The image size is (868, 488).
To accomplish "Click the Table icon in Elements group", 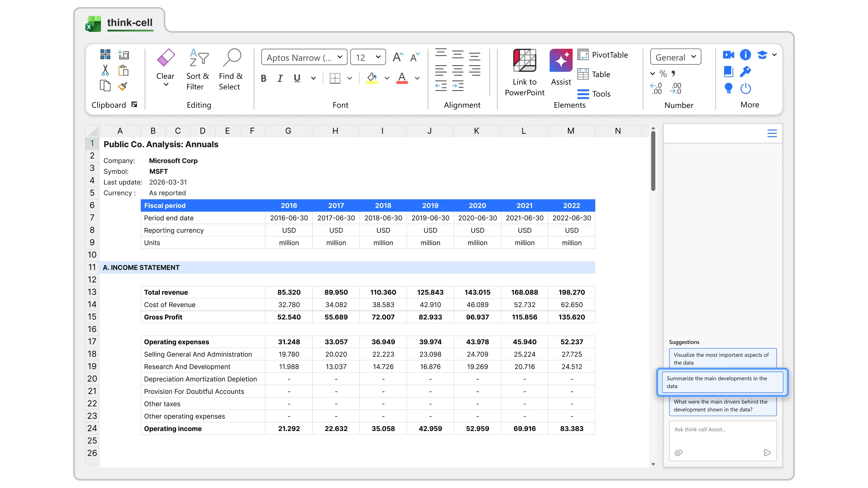I will point(583,74).
